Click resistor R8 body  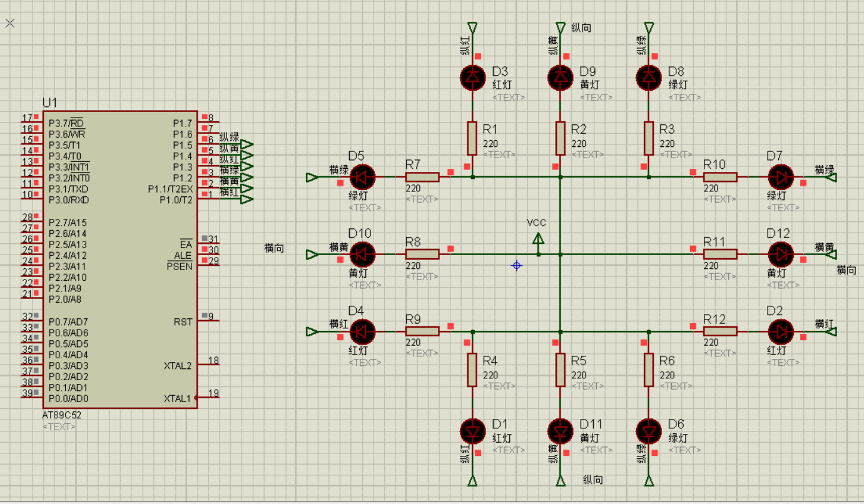point(422,255)
